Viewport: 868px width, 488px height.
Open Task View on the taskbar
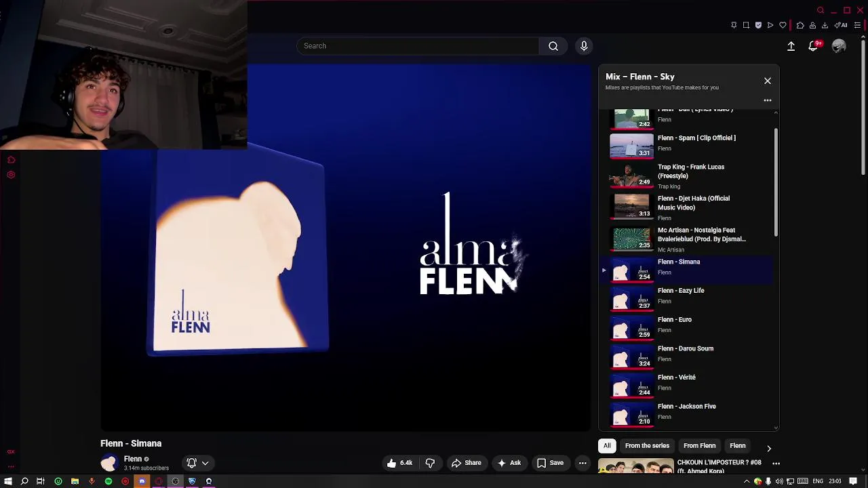(x=41, y=481)
